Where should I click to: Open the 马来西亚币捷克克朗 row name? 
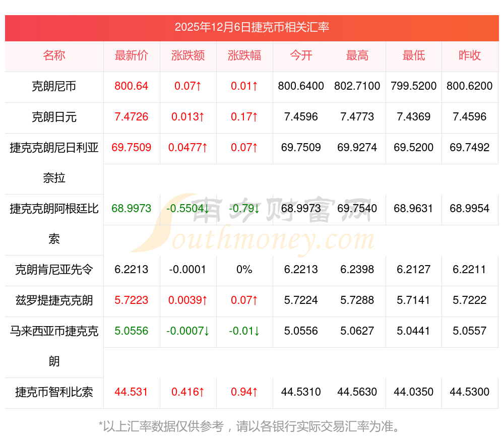tap(54, 346)
